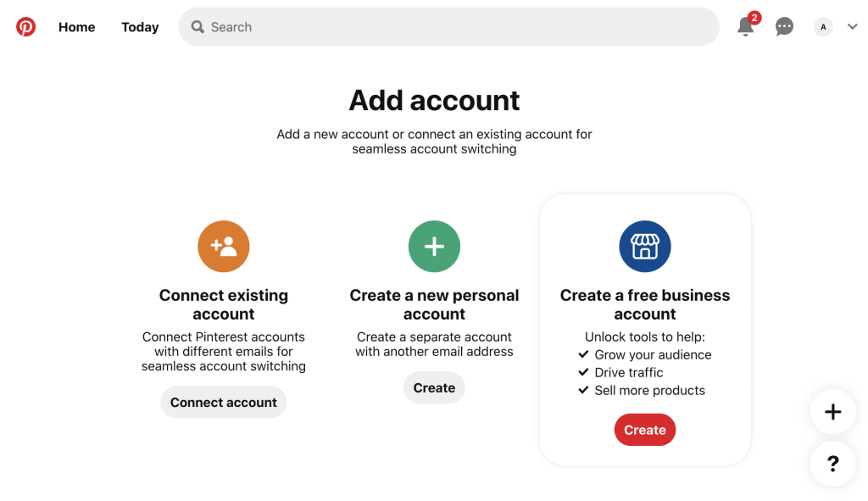The height and width of the screenshot is (501, 868).
Task: Open the floating plus create button
Action: coord(832,412)
